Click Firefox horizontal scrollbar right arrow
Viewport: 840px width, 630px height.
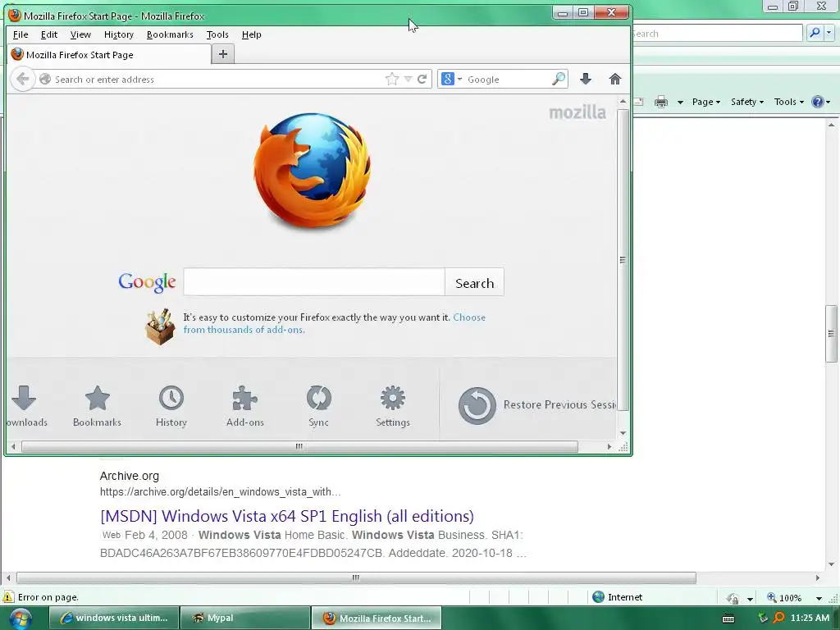pyautogui.click(x=609, y=446)
